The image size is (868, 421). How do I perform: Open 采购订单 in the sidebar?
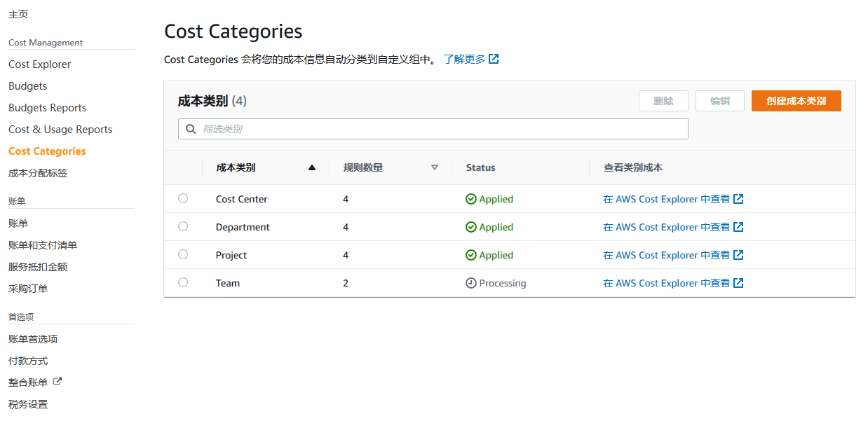28,288
